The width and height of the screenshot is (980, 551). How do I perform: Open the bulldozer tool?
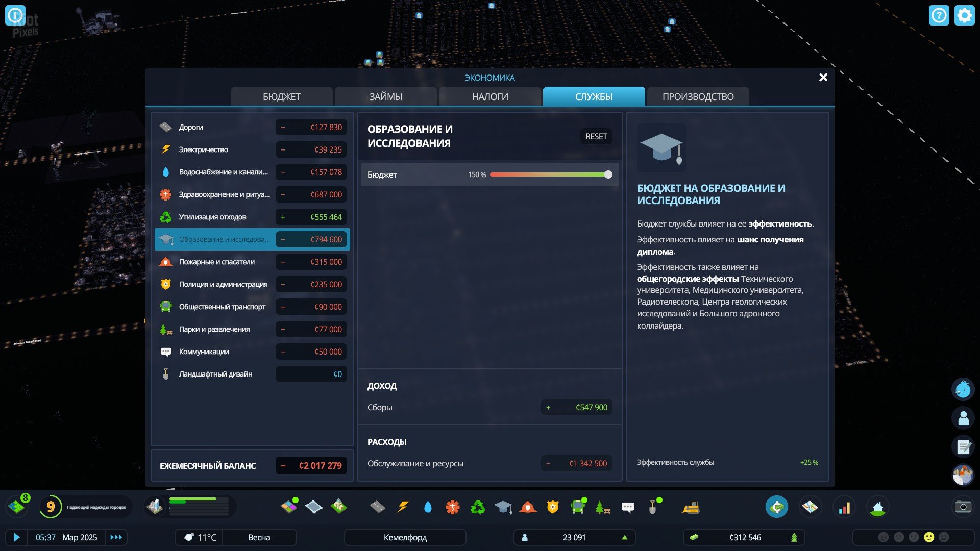pyautogui.click(x=691, y=507)
